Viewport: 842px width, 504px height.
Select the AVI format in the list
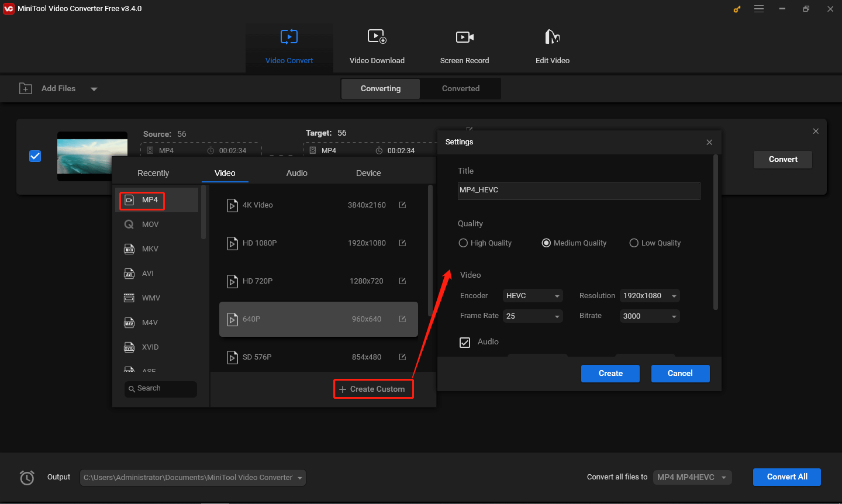pos(157,274)
